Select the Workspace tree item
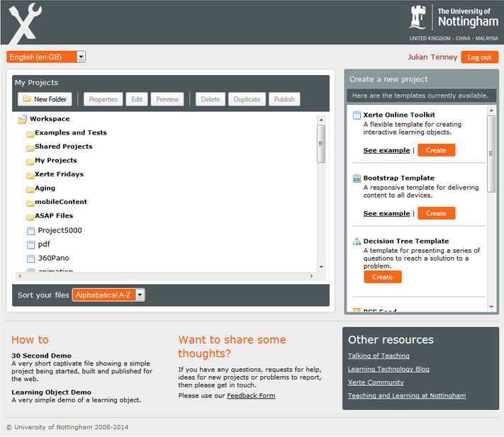 tap(50, 119)
